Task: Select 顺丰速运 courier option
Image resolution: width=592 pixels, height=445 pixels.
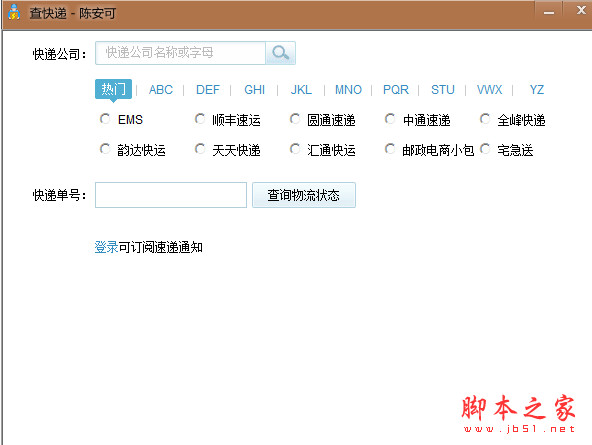Action: coord(200,119)
